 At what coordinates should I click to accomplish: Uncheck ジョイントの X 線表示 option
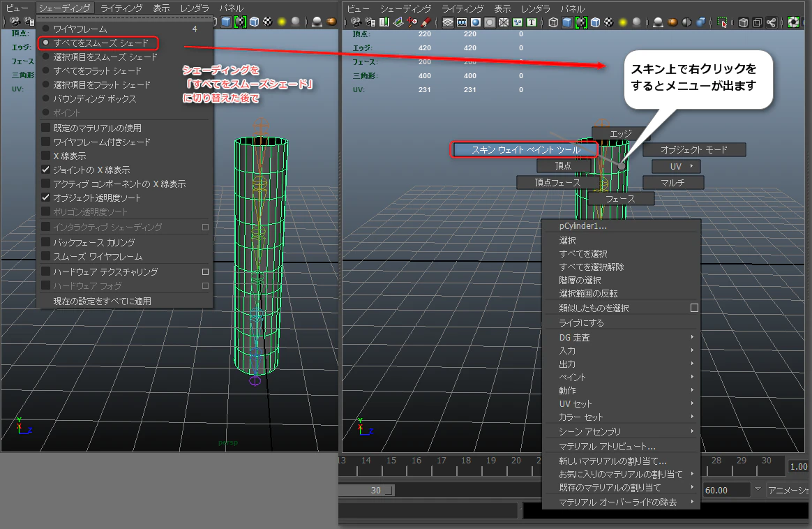pyautogui.click(x=45, y=170)
